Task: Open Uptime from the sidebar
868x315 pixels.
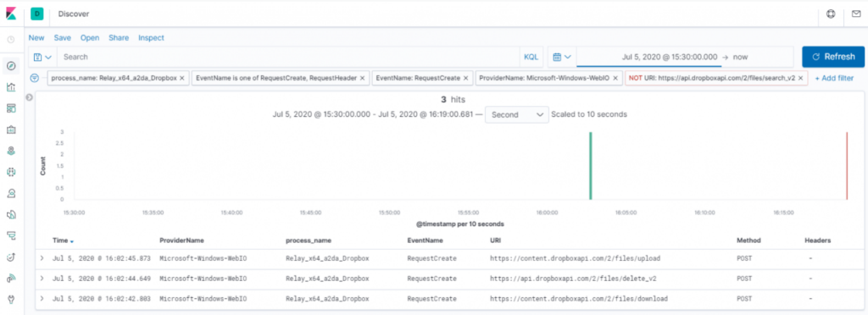Action: click(x=11, y=257)
